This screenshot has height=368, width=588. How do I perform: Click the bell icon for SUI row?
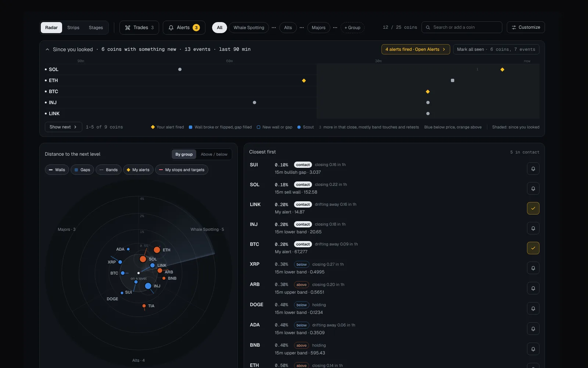click(x=533, y=169)
